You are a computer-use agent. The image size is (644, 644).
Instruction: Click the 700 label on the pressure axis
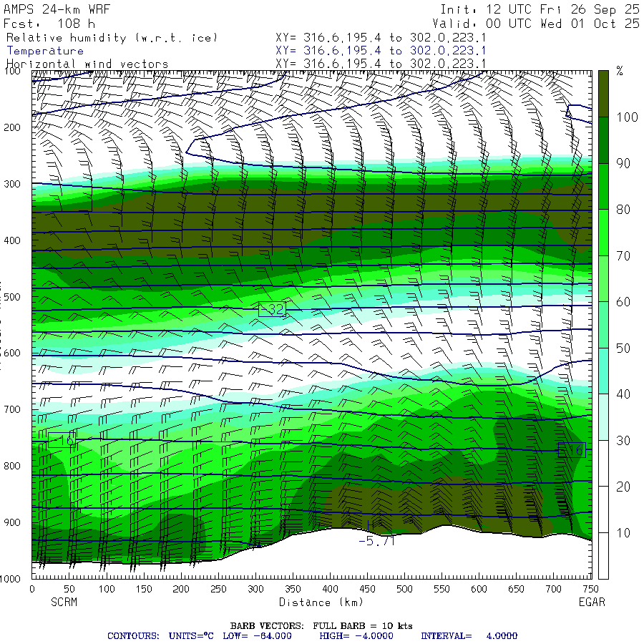[12, 409]
